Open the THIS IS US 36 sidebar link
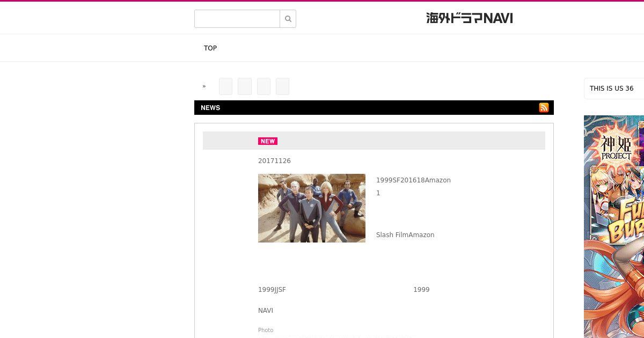Screen dimensions: 644x338 (x=611, y=89)
